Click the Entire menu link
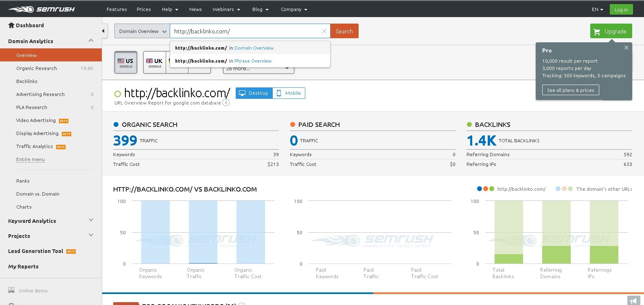The image size is (644, 305). (x=31, y=159)
